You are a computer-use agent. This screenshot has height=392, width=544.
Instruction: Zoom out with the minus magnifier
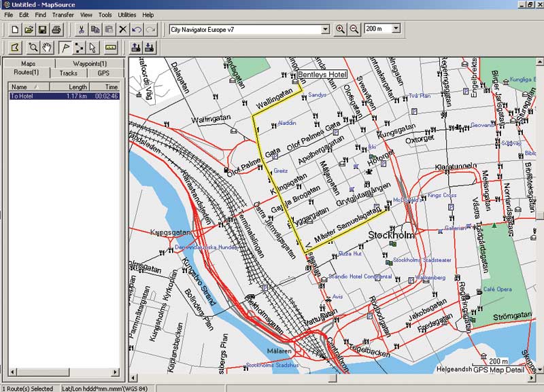click(354, 29)
